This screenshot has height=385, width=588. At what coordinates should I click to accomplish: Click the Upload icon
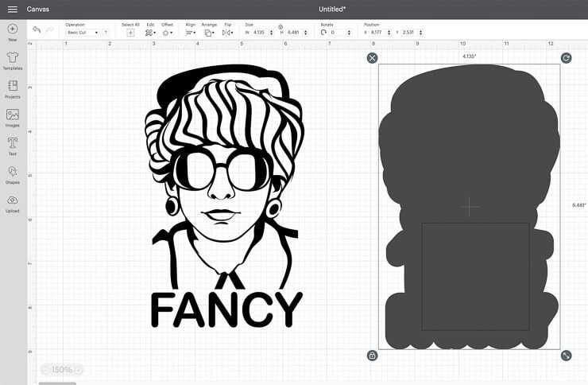(x=12, y=200)
